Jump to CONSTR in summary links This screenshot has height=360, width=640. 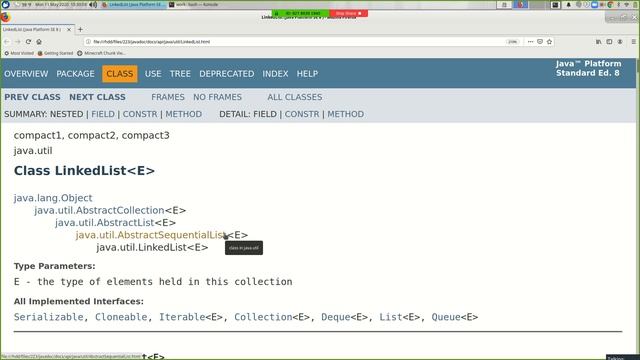pos(140,114)
